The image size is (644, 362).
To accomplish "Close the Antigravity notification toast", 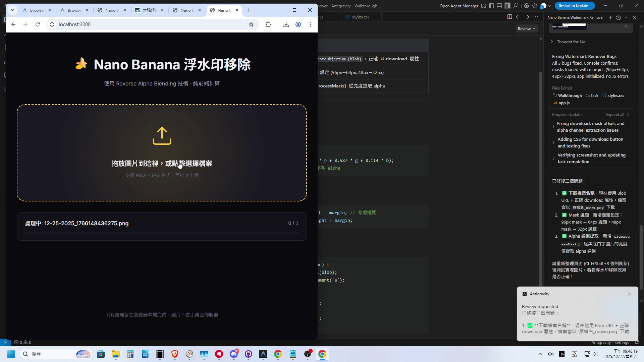I will [x=630, y=294].
